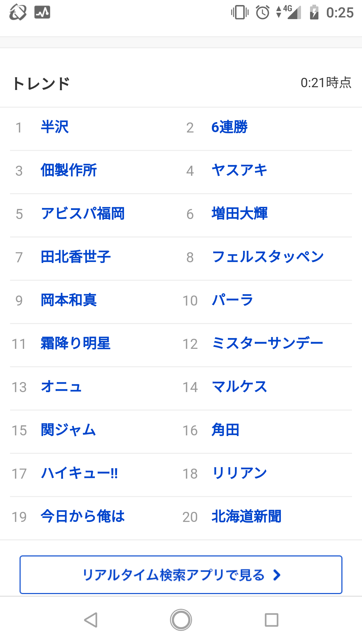Viewport: 362px width, 644px height.
Task: Select the 霜降り明星 trend
Action: [75, 343]
